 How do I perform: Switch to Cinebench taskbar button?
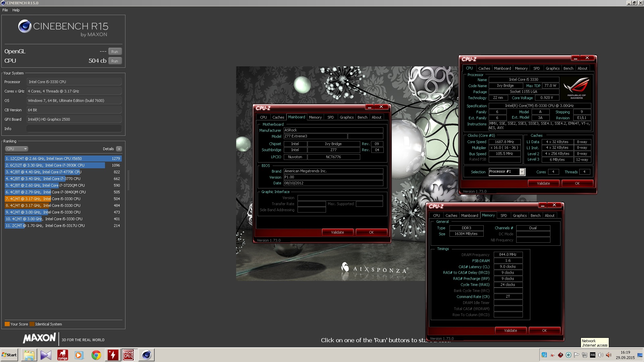146,355
